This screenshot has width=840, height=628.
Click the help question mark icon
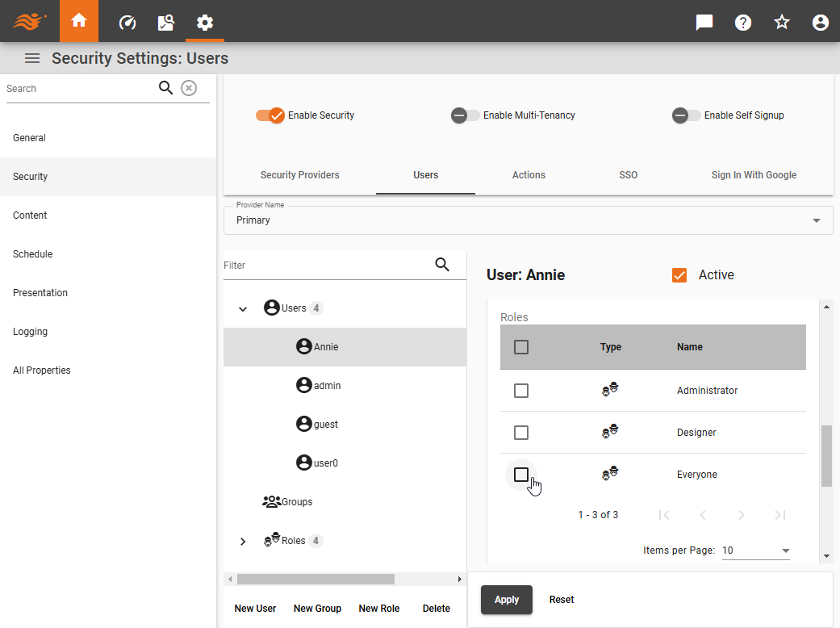[x=742, y=22]
